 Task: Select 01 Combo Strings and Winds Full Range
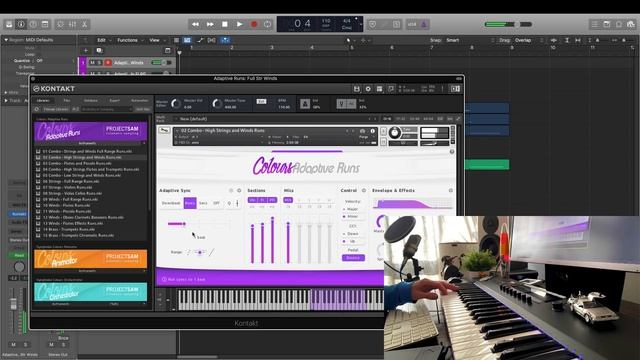coord(87,151)
